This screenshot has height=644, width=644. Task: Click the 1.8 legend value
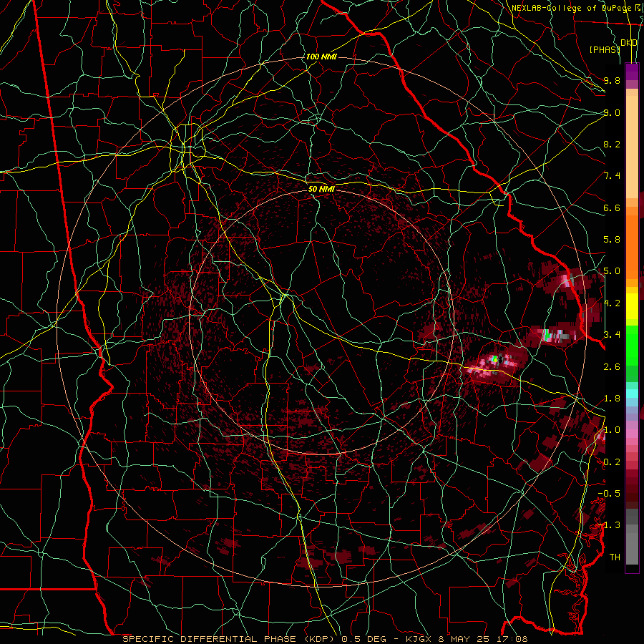click(x=612, y=399)
